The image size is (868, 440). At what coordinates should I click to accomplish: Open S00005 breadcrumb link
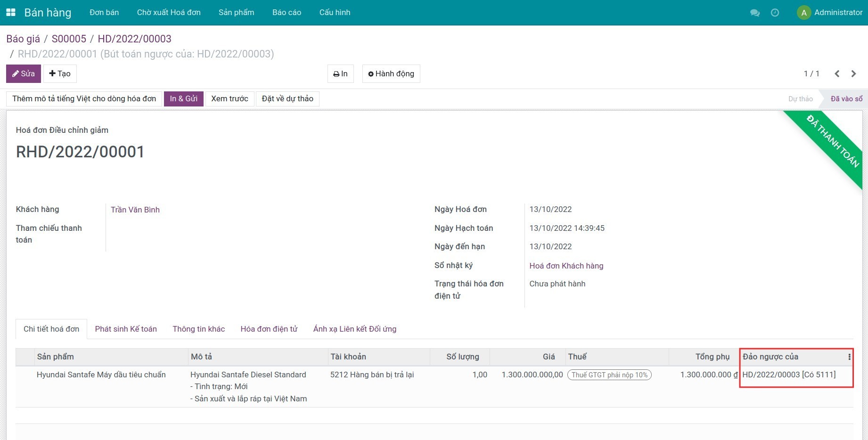69,39
